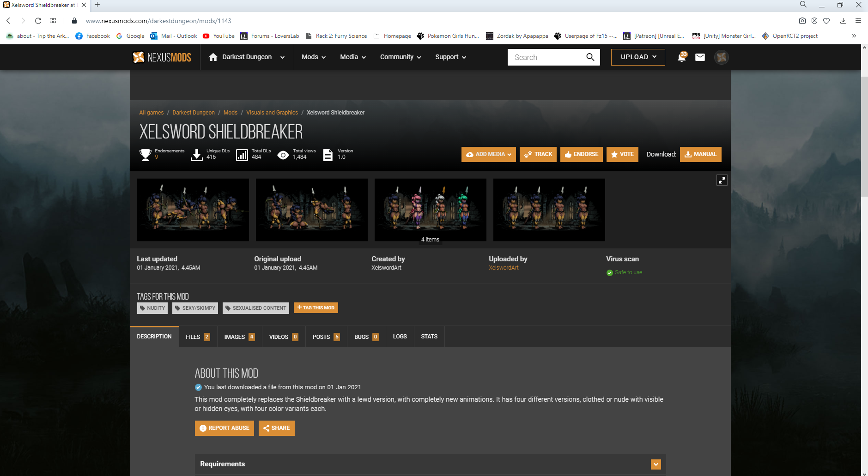Switch to the FILES tab

pos(197,337)
